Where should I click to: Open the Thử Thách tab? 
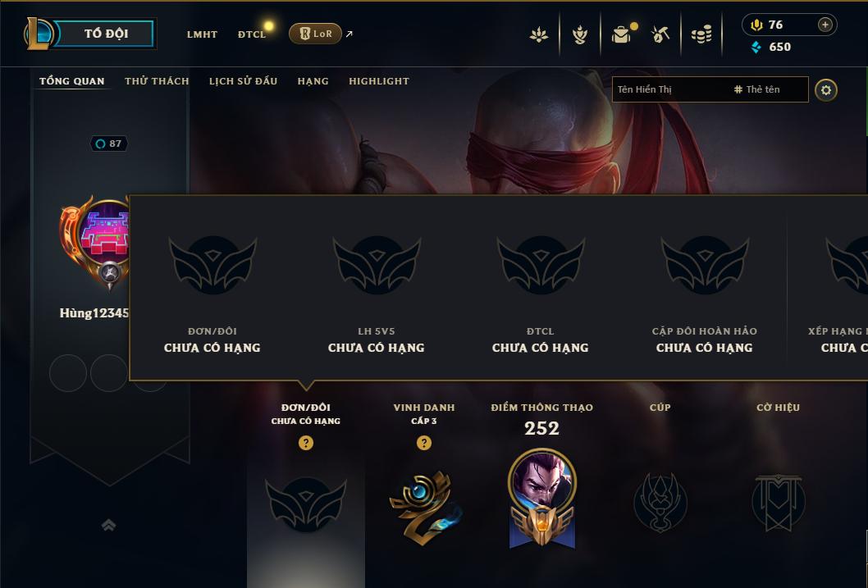(x=157, y=80)
